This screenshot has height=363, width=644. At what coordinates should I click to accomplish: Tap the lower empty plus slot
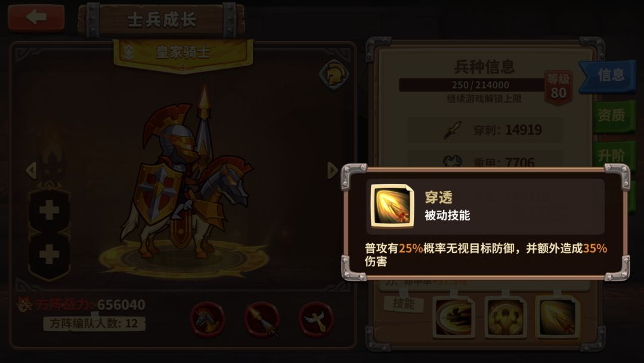point(49,254)
